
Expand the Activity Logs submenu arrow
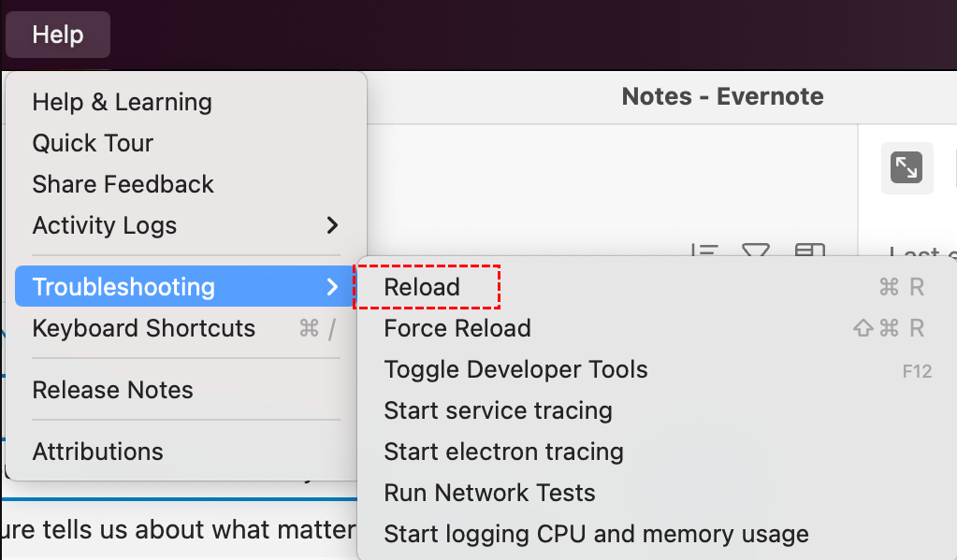click(331, 225)
